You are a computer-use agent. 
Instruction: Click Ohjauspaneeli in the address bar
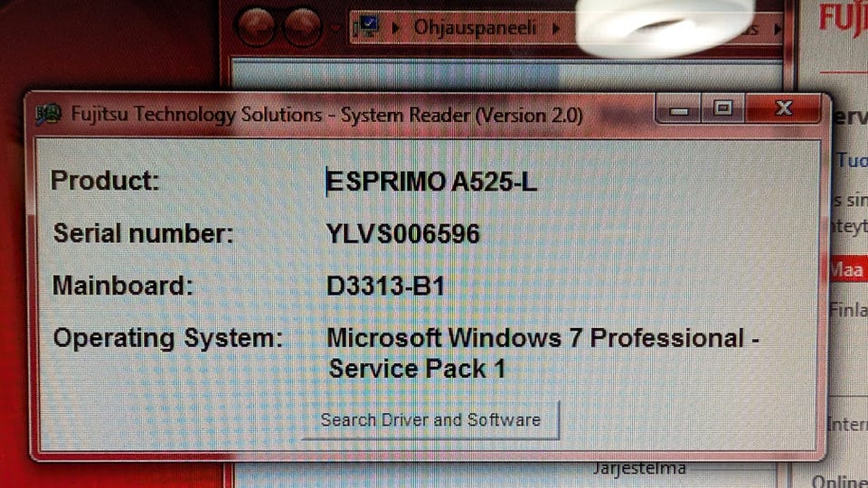(x=475, y=27)
